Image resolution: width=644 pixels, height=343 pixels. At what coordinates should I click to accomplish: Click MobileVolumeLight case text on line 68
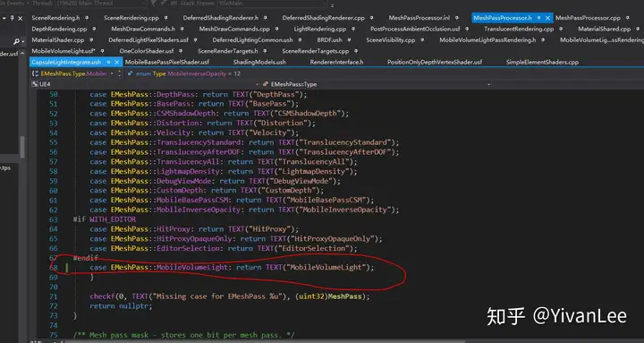232,268
